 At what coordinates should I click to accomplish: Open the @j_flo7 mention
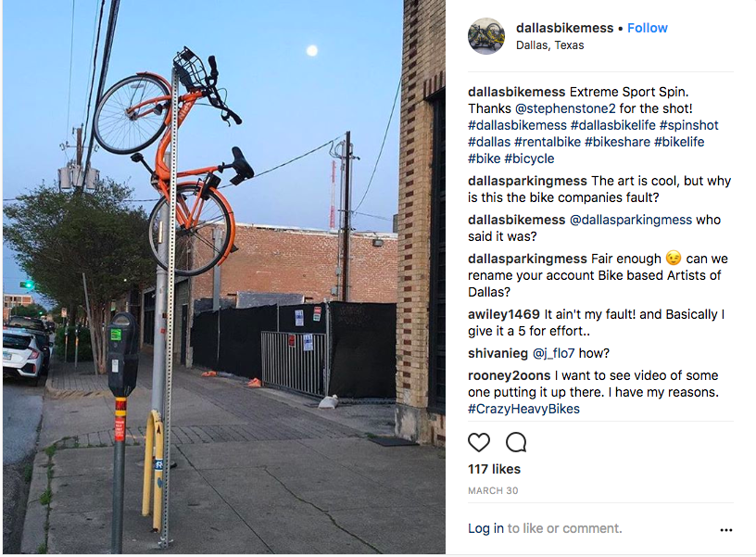[553, 353]
